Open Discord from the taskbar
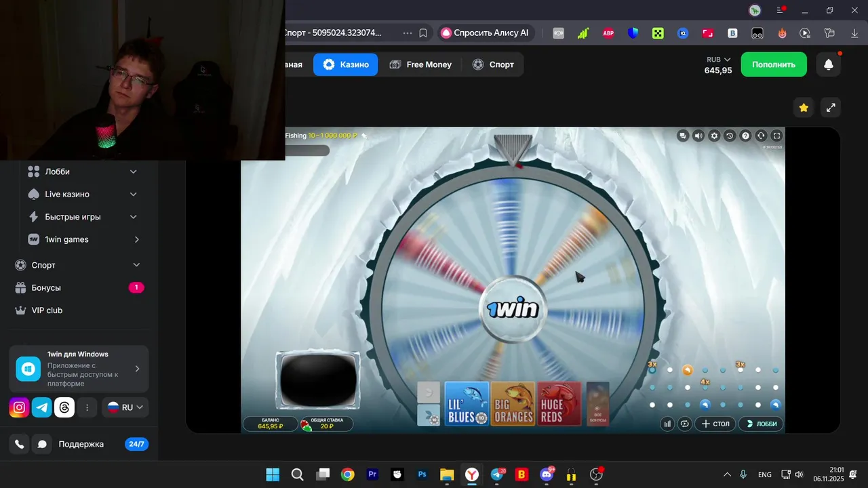Viewport: 868px width, 488px height. pyautogui.click(x=547, y=474)
